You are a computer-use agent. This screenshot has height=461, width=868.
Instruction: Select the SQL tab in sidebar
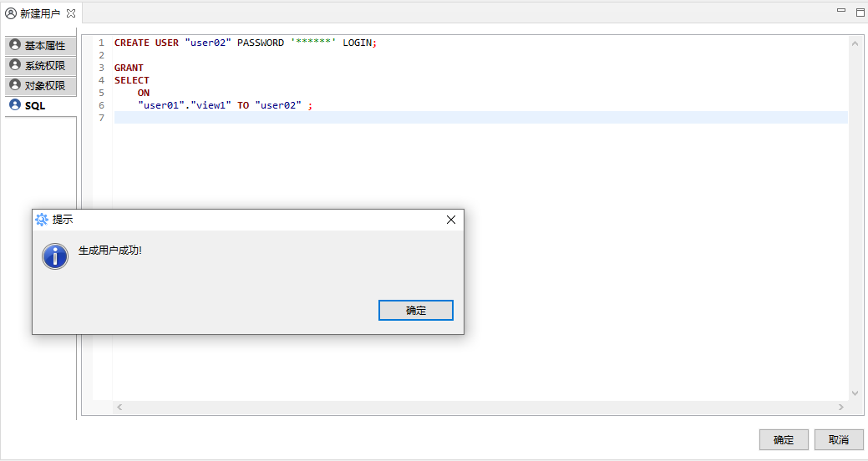(35, 105)
